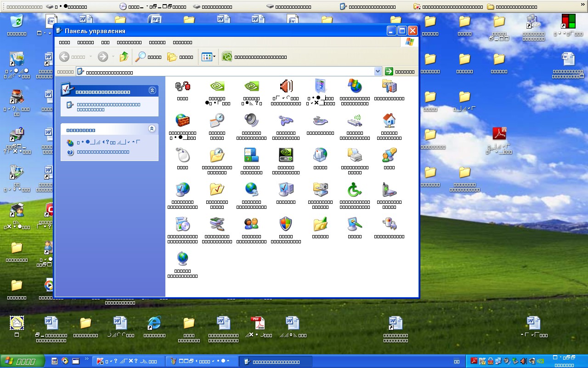
Task: Open the address bar dropdown arrow
Action: click(x=378, y=71)
